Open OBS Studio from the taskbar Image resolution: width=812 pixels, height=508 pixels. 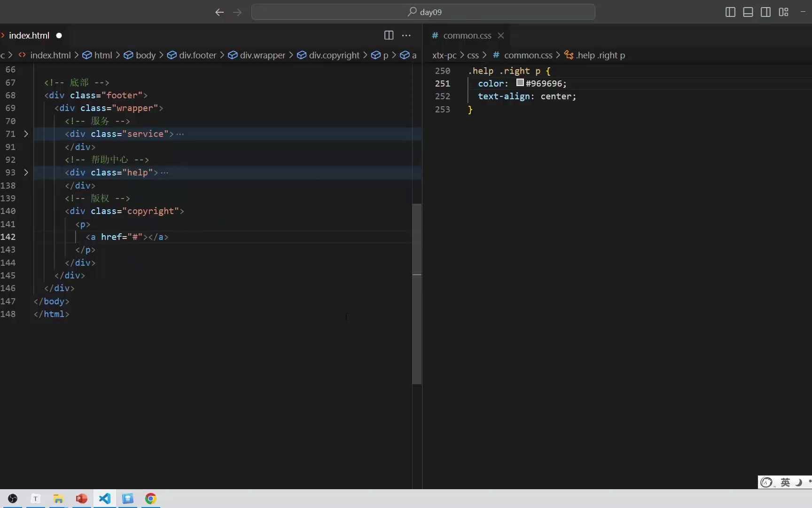[x=13, y=499]
